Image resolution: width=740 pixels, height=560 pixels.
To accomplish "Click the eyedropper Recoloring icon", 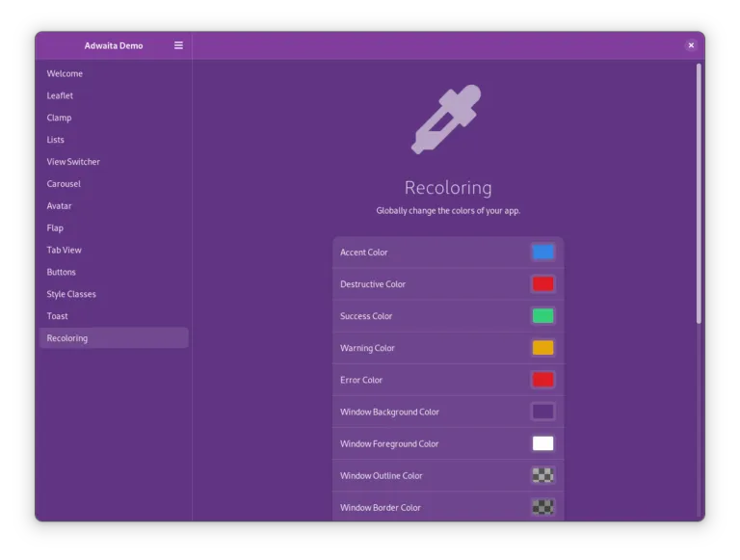I will click(x=446, y=120).
